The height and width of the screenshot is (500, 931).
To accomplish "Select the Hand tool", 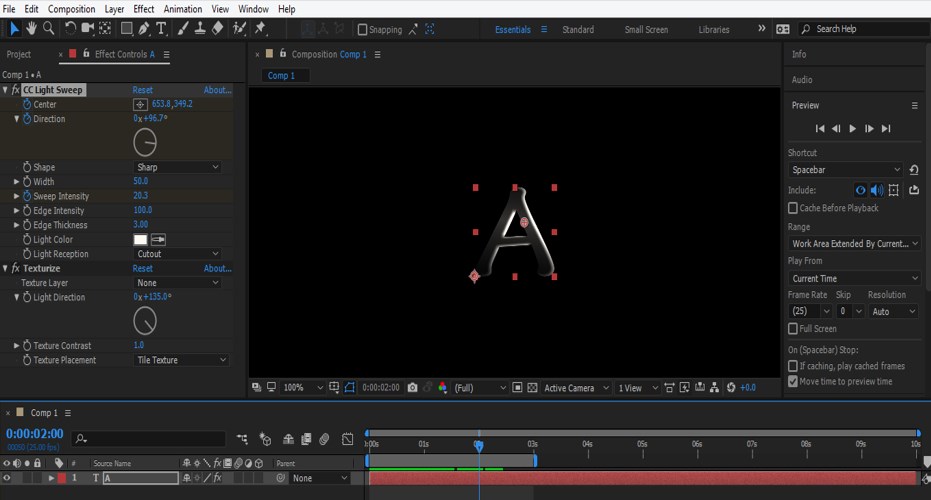I will tap(30, 28).
